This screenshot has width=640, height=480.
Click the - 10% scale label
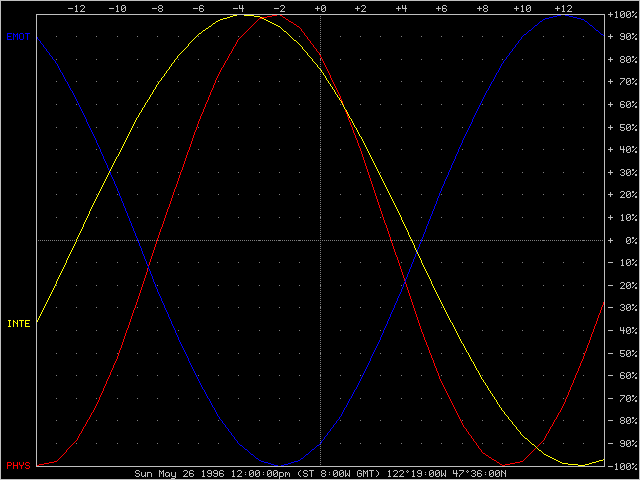pyautogui.click(x=622, y=262)
